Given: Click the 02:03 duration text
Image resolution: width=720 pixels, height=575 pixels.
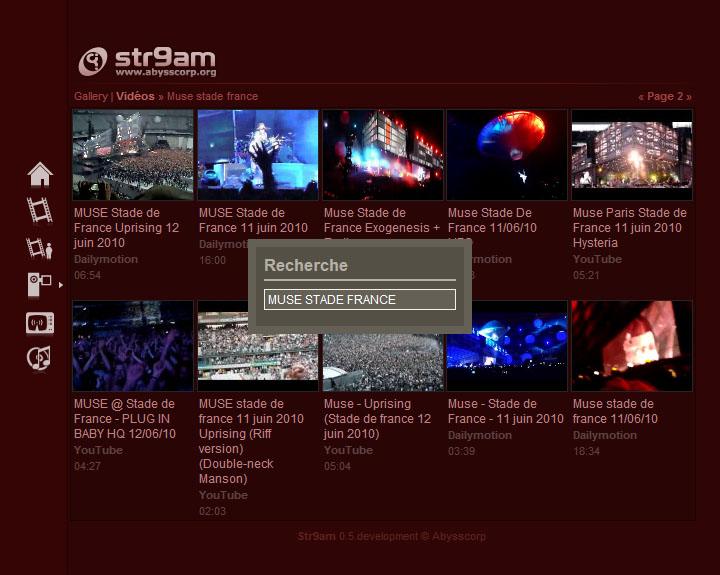Looking at the screenshot, I should point(212,511).
